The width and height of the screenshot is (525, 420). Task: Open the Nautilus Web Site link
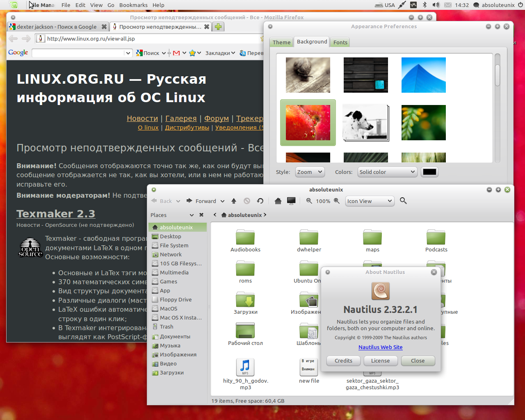[380, 347]
